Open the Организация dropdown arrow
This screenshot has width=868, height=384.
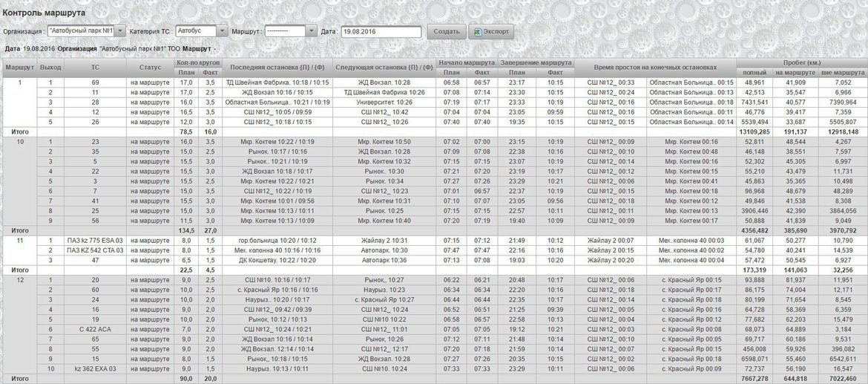(120, 31)
